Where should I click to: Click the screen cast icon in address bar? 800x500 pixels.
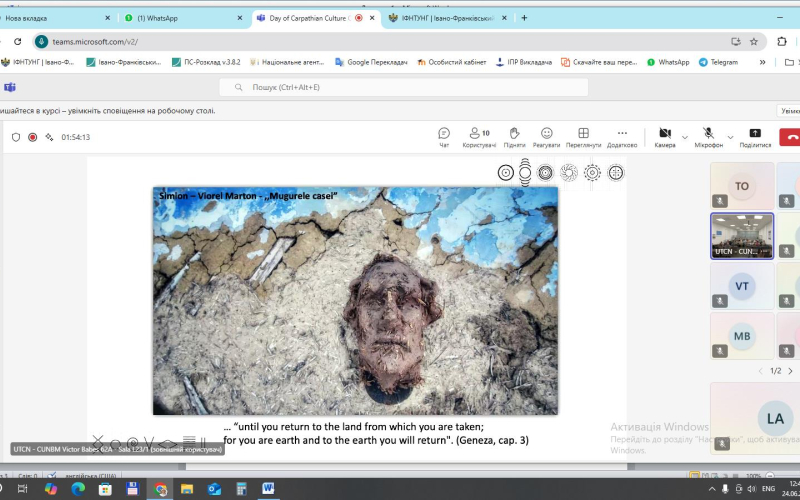736,42
